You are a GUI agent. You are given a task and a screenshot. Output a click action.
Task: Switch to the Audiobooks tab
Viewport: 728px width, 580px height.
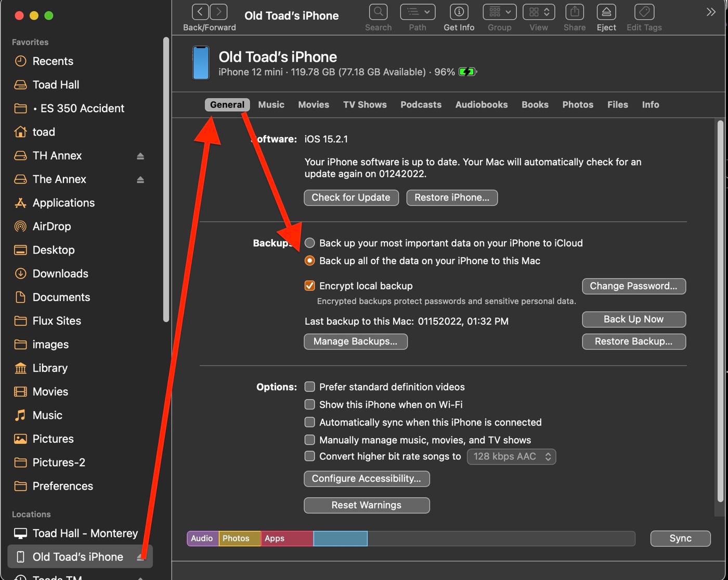coord(482,104)
